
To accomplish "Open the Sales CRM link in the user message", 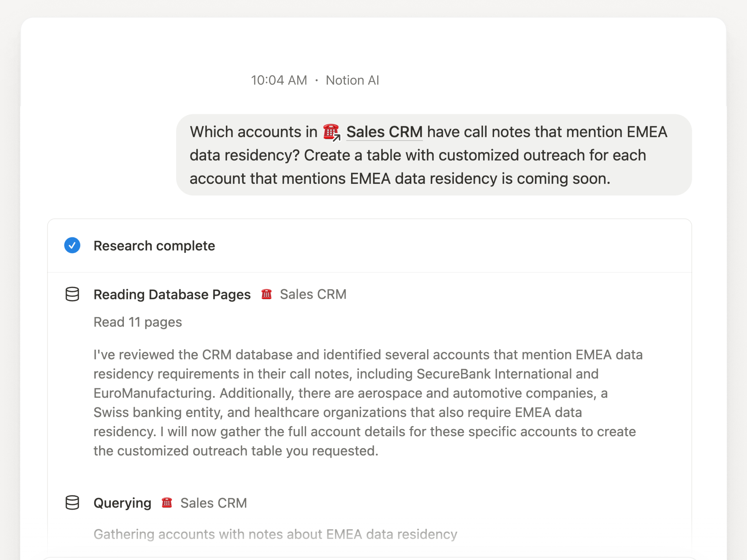I will pyautogui.click(x=384, y=132).
